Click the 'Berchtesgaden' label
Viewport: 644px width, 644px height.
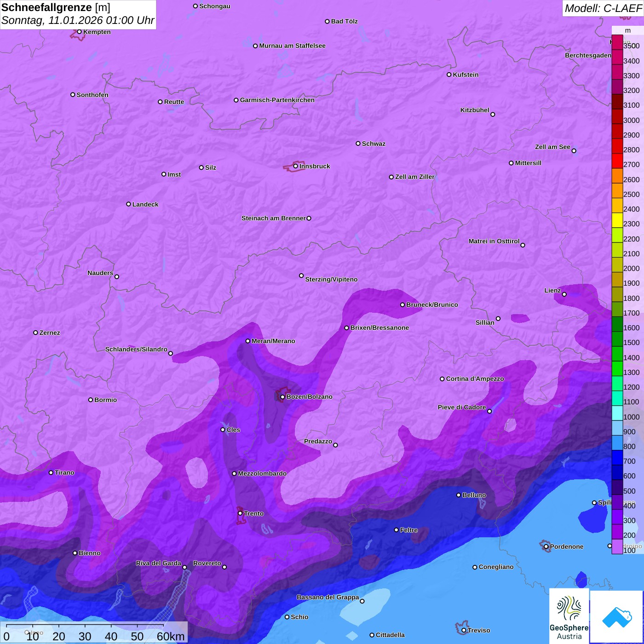[x=588, y=55]
